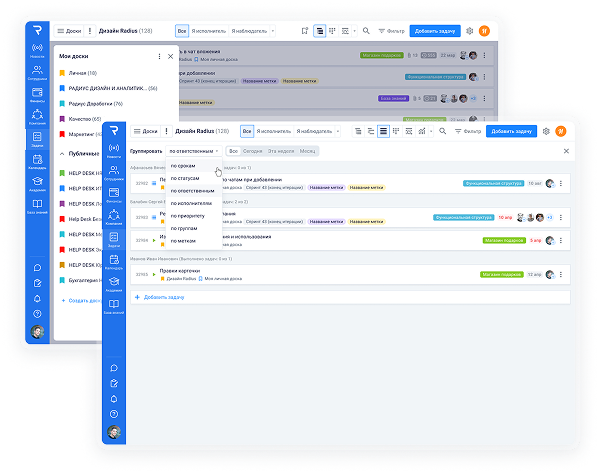600x474 pixels.
Task: Click the notification bell in front sidebar
Action: coord(115,399)
